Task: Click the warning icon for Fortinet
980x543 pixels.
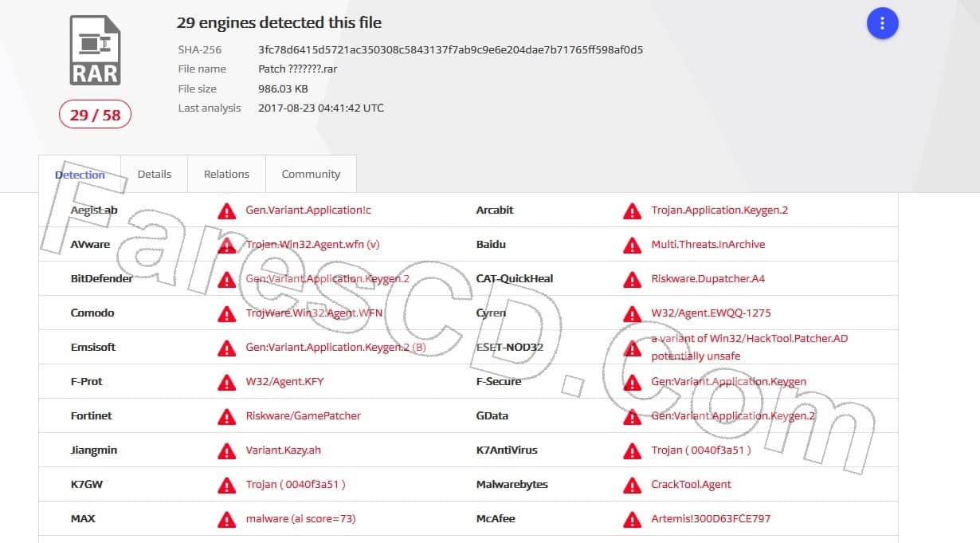Action: coord(227,416)
